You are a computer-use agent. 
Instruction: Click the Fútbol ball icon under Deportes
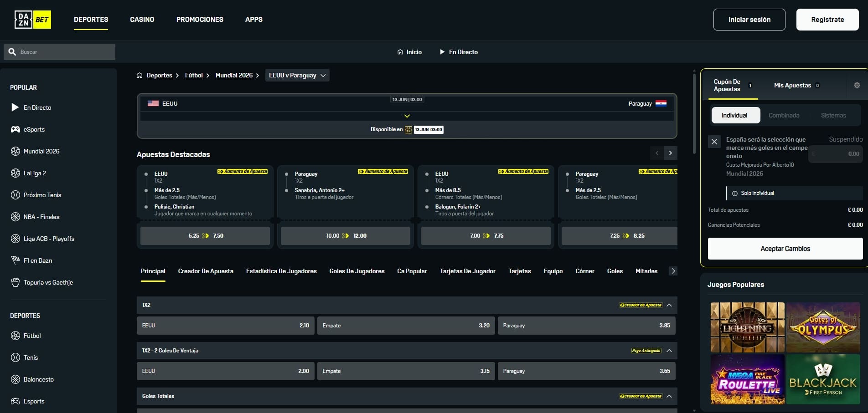tap(15, 336)
